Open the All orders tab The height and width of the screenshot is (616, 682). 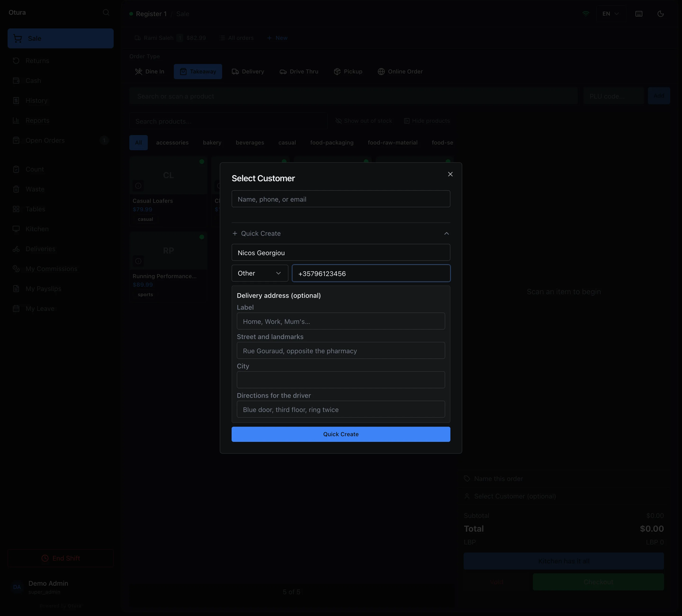click(x=236, y=38)
